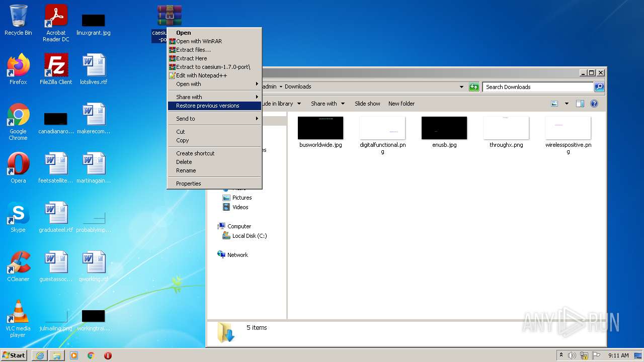Screen dimensions: 644x362
Task: Open Google Chrome desktop shortcut
Action: [x=18, y=122]
